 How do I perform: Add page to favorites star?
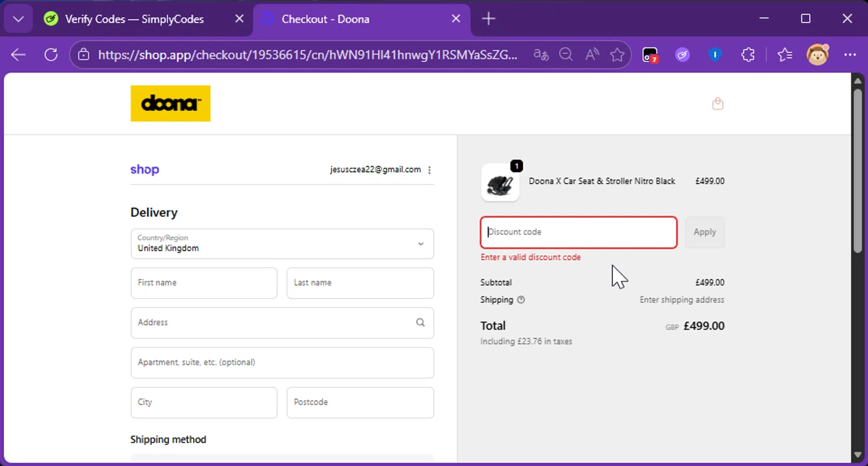pyautogui.click(x=617, y=55)
